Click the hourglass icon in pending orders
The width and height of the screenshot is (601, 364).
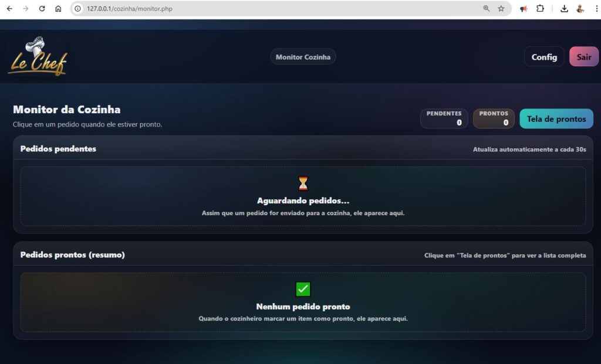(303, 183)
